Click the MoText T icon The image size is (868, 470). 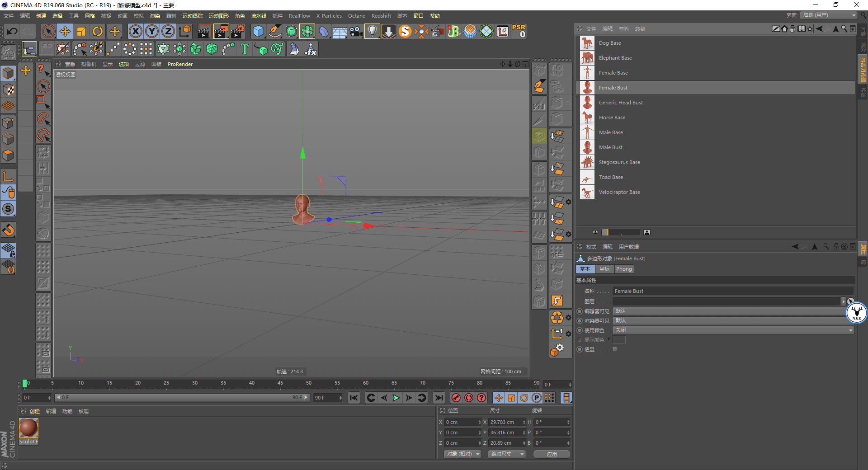click(245, 49)
